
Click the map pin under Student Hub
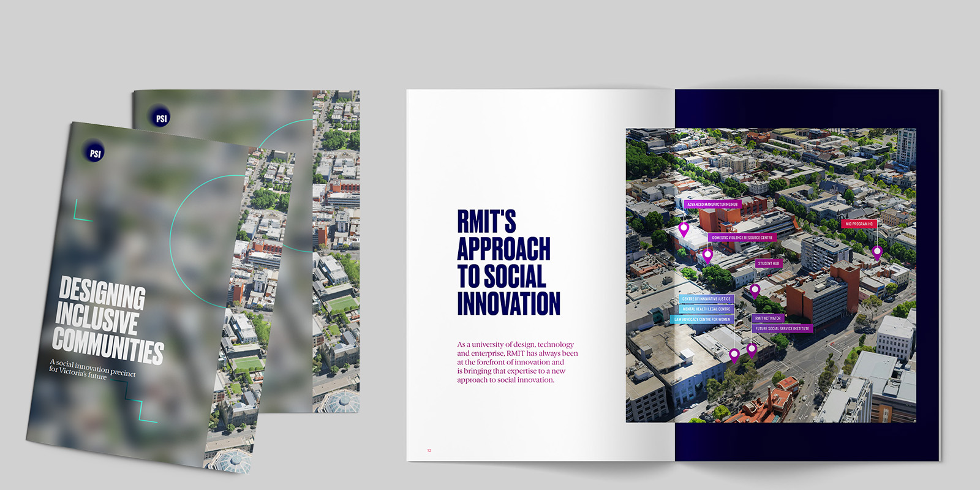pos(755,290)
